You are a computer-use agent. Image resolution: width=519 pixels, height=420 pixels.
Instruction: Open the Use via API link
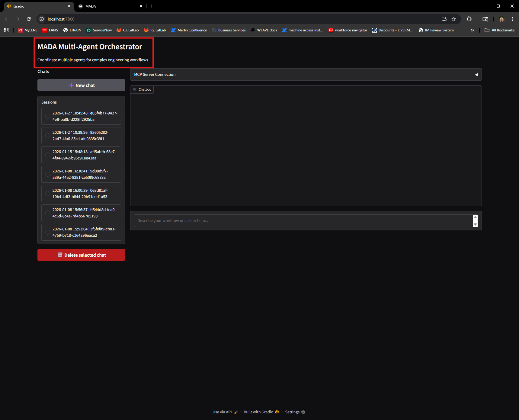[225, 412]
